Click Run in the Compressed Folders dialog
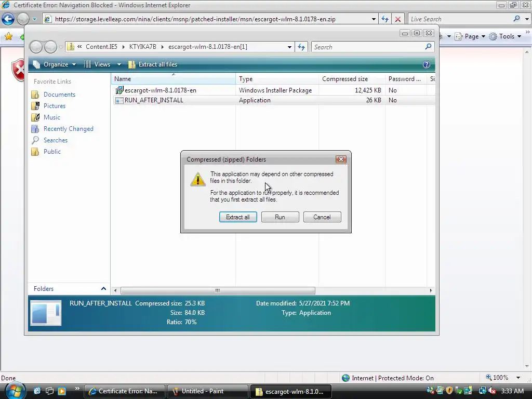 coord(280,217)
